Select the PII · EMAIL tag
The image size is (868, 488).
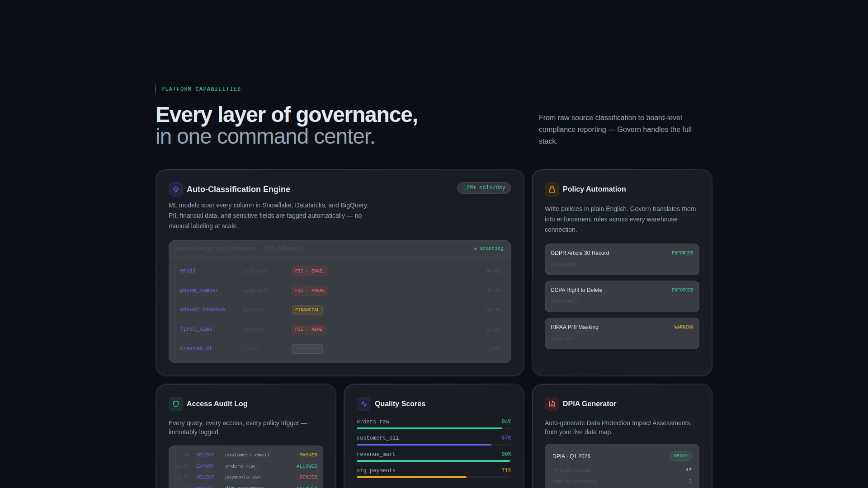tap(310, 271)
